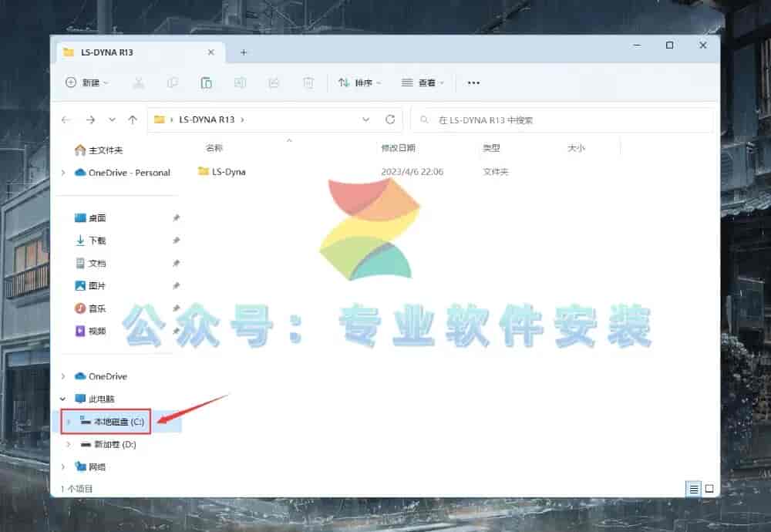Select the LS-Dyna folder in file list
This screenshot has height=532, width=771.
222,172
